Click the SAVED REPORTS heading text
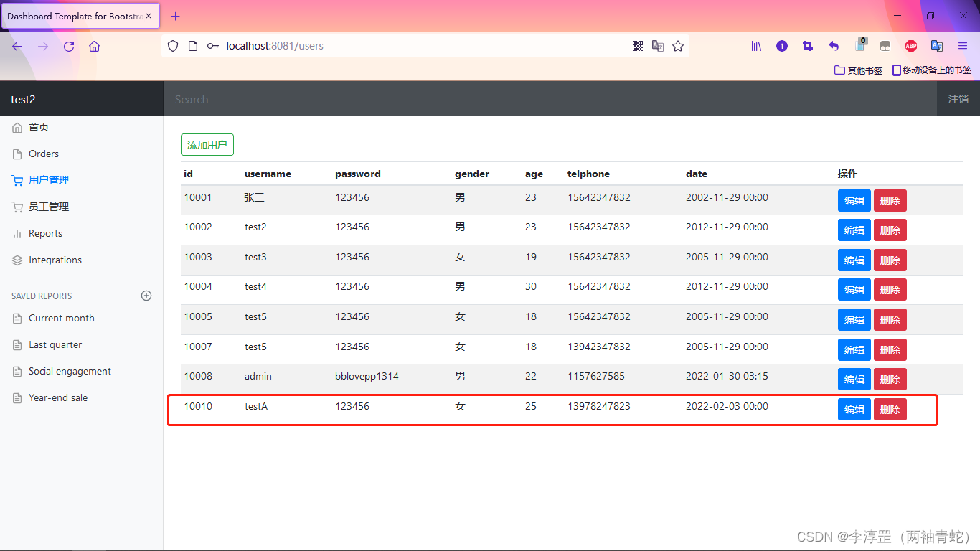This screenshot has width=980, height=551. click(42, 296)
